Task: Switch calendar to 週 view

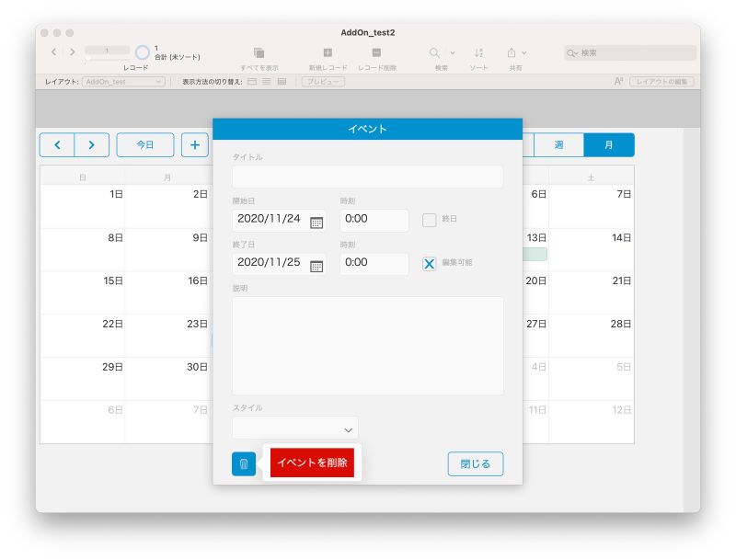Action: (x=558, y=145)
